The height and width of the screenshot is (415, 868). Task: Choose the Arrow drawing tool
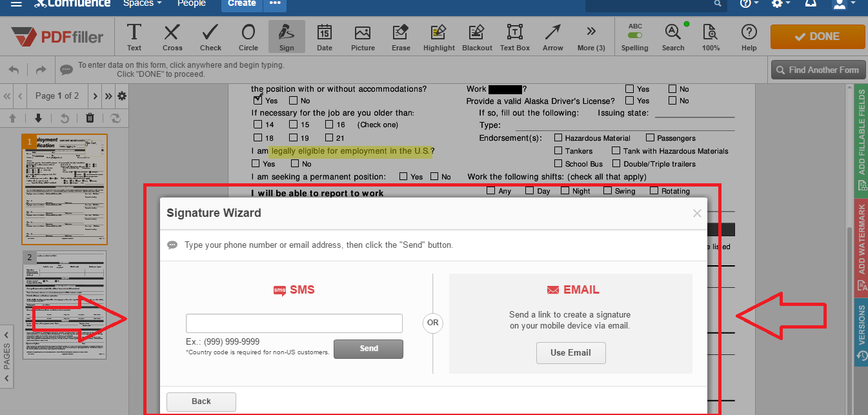coord(553,37)
